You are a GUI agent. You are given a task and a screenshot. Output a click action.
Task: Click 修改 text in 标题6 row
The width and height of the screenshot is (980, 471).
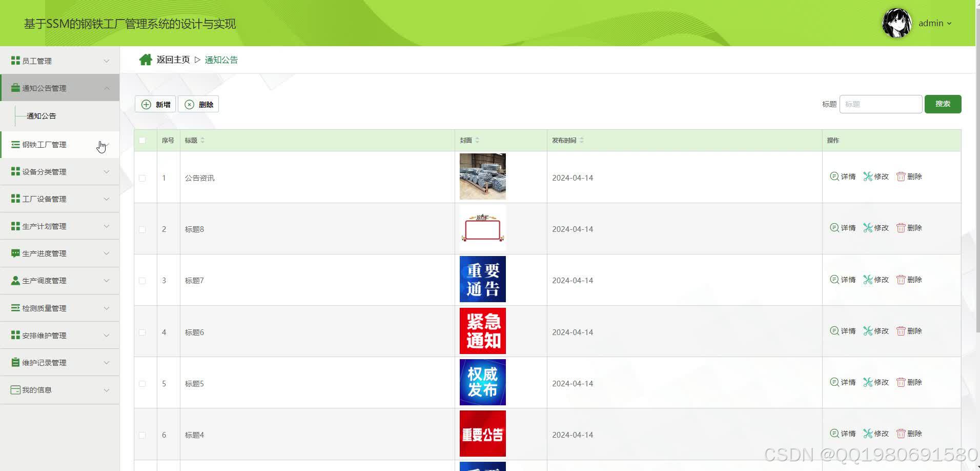882,331
